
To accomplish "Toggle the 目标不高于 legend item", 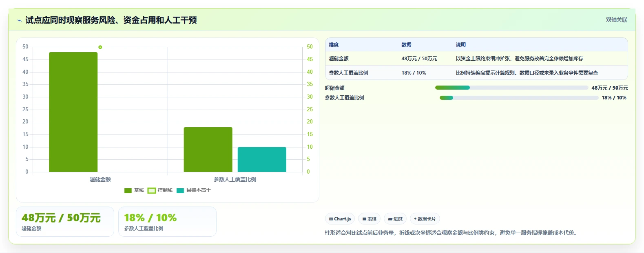I will 194,190.
